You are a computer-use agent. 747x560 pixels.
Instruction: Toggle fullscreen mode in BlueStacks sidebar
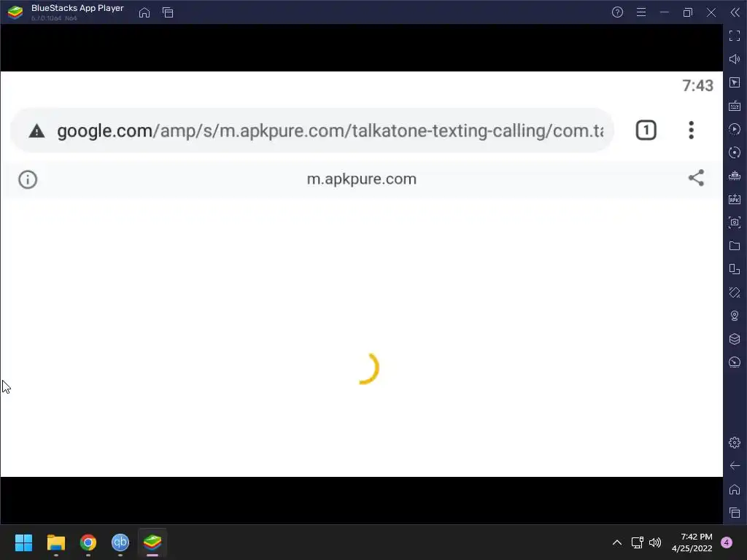pos(735,36)
